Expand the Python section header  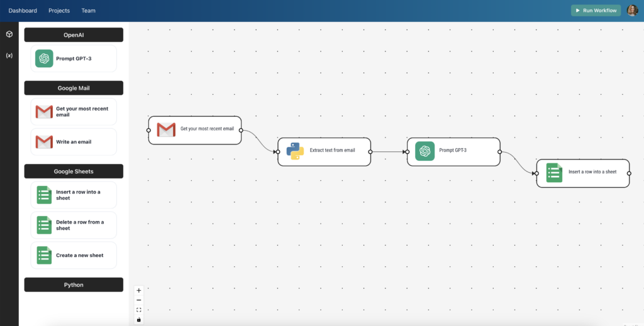click(x=74, y=285)
